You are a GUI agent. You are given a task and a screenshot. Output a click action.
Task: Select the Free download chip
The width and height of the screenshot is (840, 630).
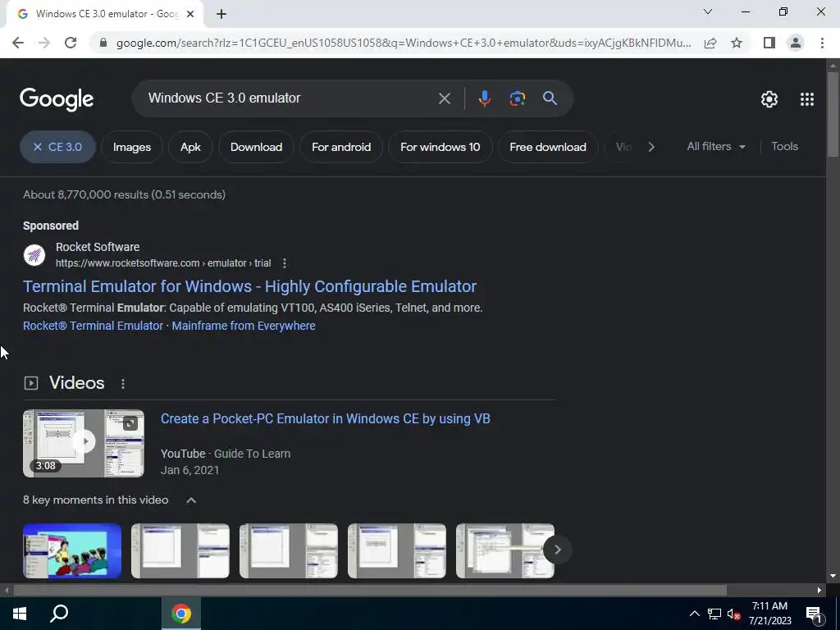547,147
